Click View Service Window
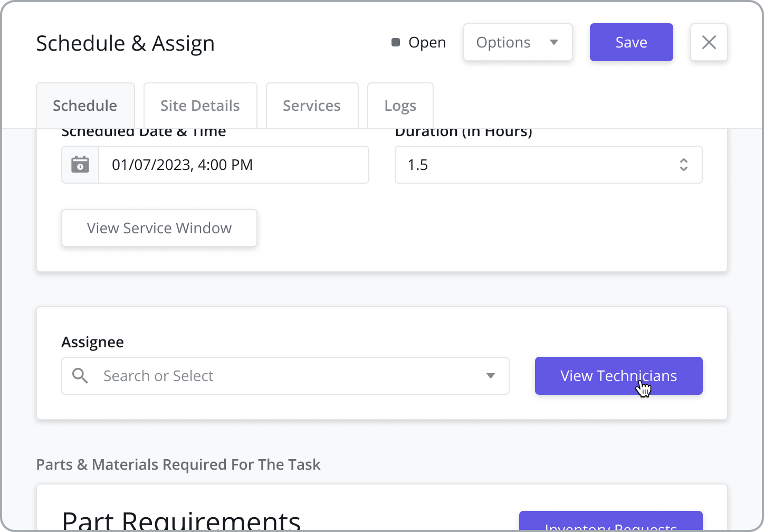764x532 pixels. pyautogui.click(x=159, y=228)
